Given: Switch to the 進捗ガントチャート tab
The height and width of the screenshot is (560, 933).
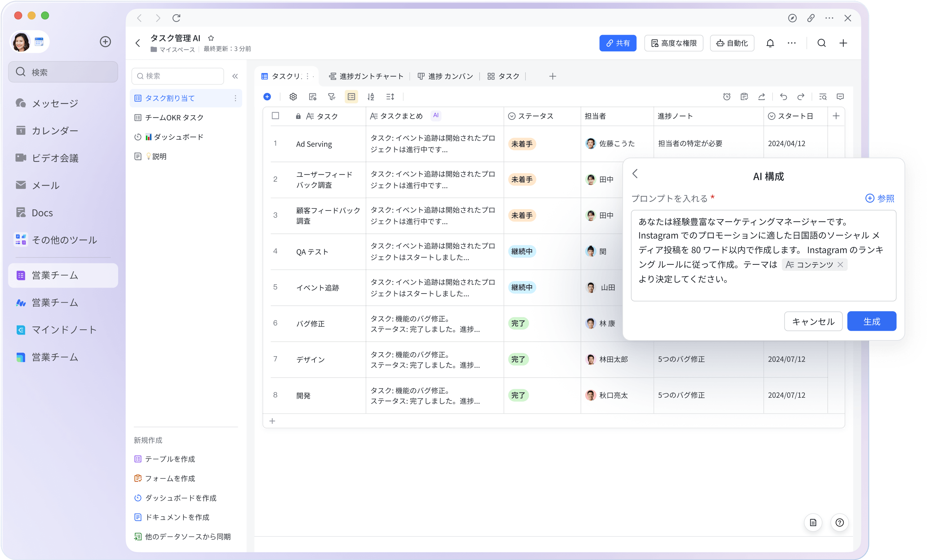Looking at the screenshot, I should click(365, 76).
